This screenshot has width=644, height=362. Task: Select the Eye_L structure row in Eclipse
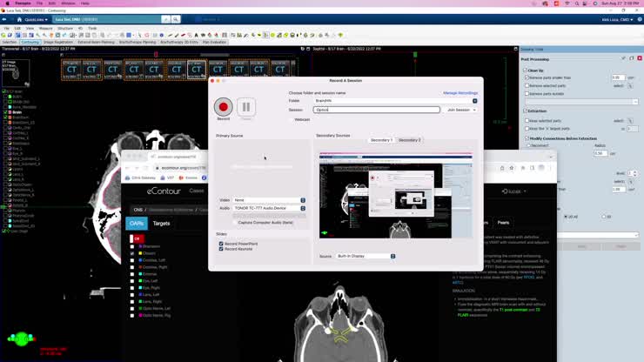[x=17, y=148]
